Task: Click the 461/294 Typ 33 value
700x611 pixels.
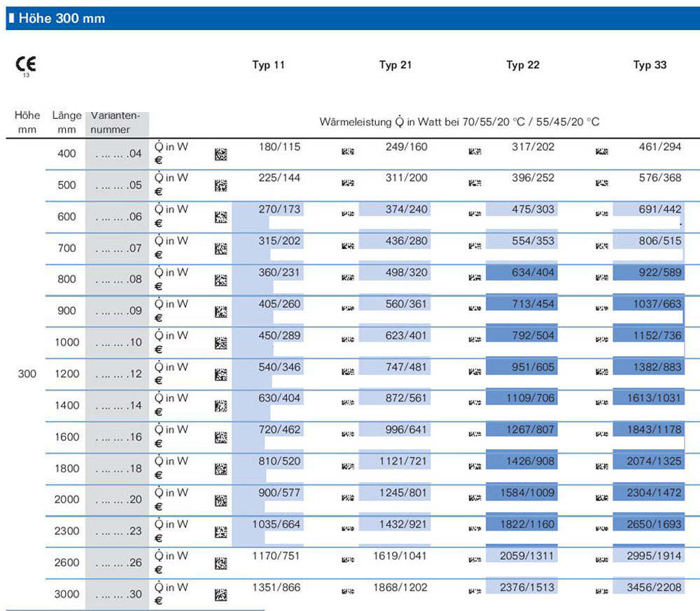Action: coord(660,147)
